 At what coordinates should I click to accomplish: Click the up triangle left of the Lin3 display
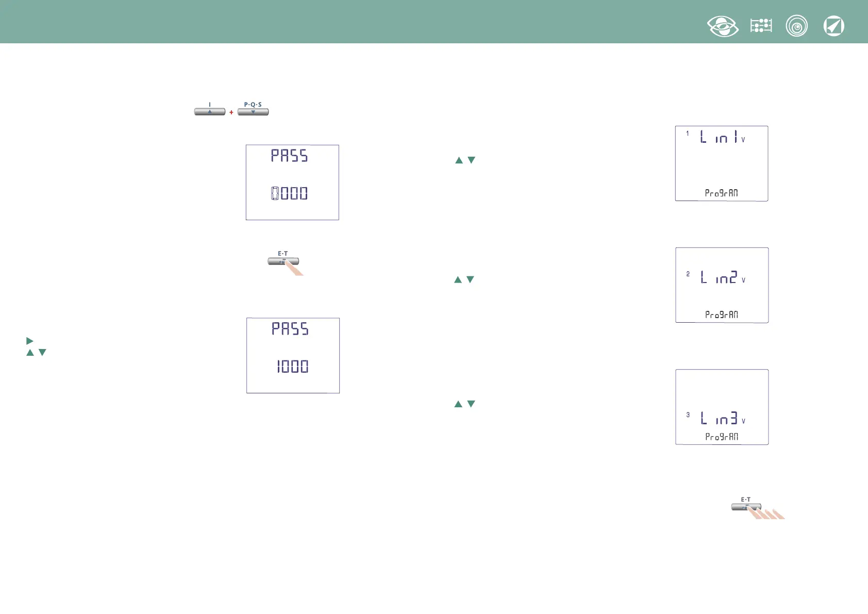[x=458, y=404]
